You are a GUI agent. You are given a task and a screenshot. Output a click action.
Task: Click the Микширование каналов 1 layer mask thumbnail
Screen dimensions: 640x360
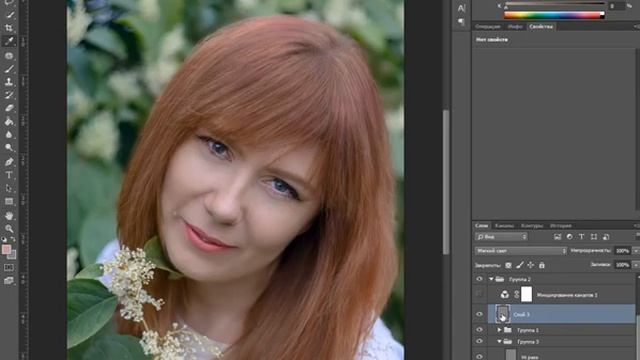click(527, 294)
